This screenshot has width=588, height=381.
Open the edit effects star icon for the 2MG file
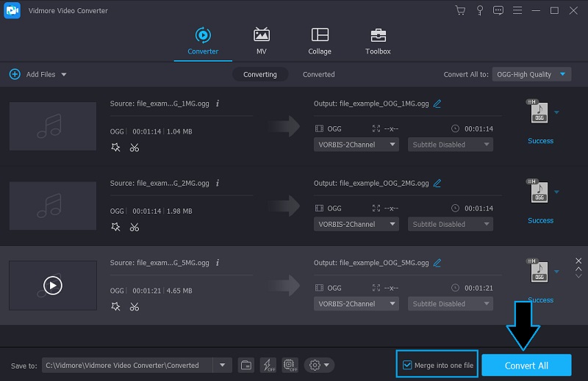pyautogui.click(x=115, y=227)
